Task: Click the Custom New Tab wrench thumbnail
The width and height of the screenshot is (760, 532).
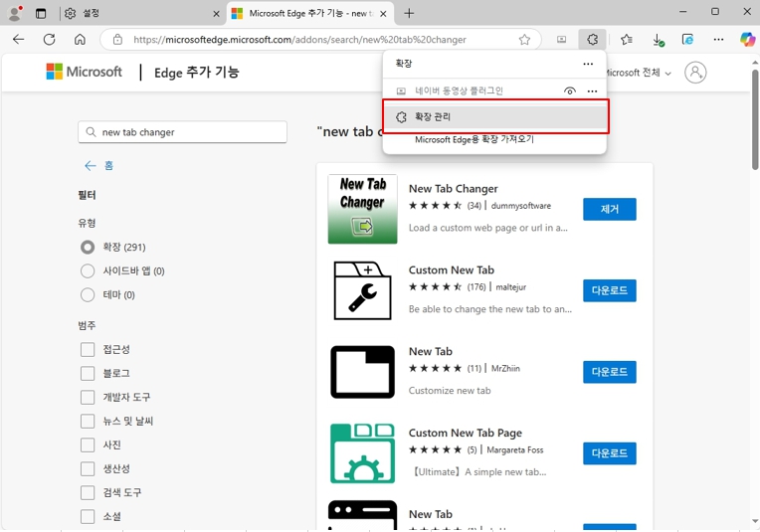Action: [362, 290]
